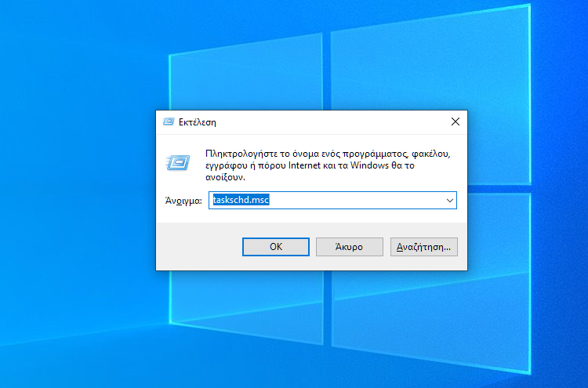Click OK to run taskschd.msc
The height and width of the screenshot is (388, 588).
tap(276, 247)
